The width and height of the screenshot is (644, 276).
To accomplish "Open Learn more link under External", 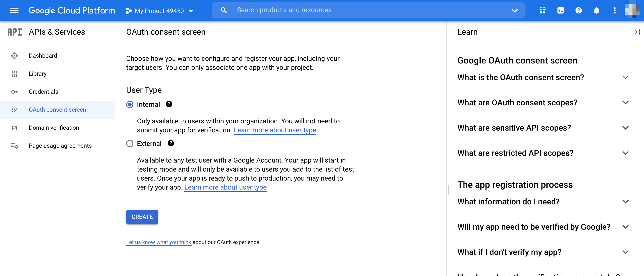I will click(225, 187).
